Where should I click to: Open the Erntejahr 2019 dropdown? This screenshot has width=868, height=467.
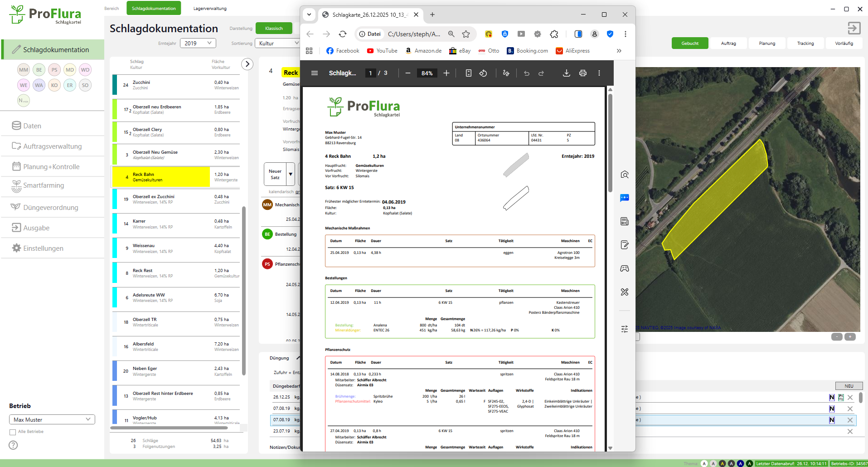point(198,43)
